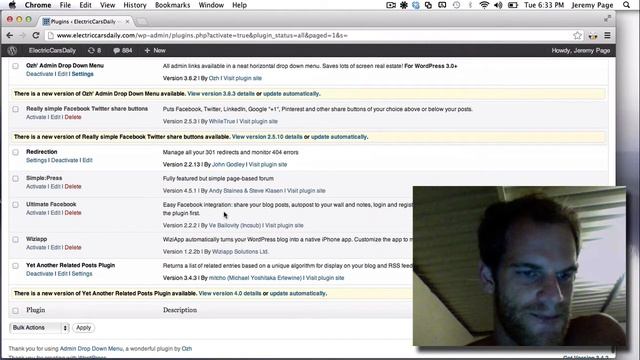Select the Yet Another Related Posts Plugin checkbox
The image size is (640, 360).
16,266
